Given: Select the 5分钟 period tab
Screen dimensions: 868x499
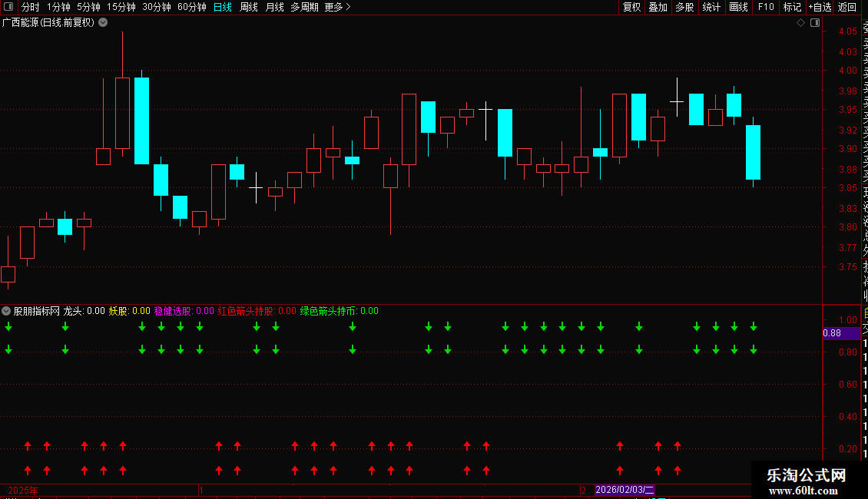Looking at the screenshot, I should pyautogui.click(x=88, y=7).
